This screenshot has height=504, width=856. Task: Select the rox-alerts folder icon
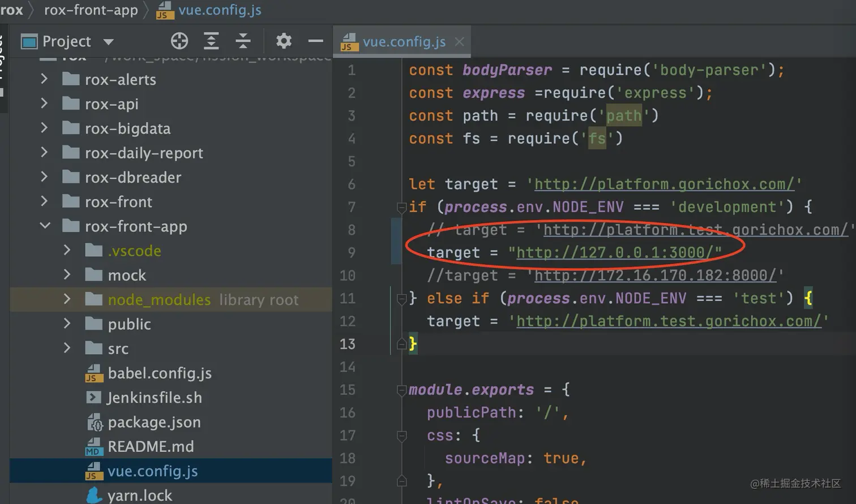click(71, 79)
